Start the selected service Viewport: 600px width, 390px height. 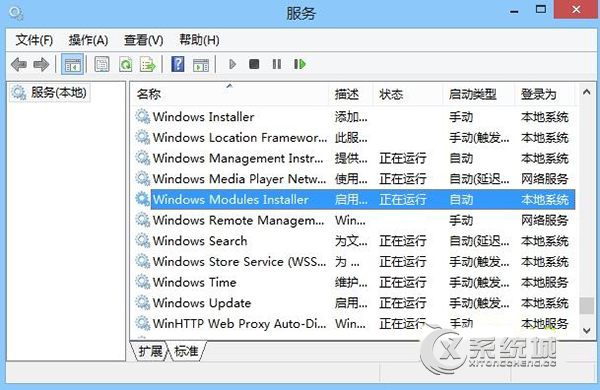(232, 64)
